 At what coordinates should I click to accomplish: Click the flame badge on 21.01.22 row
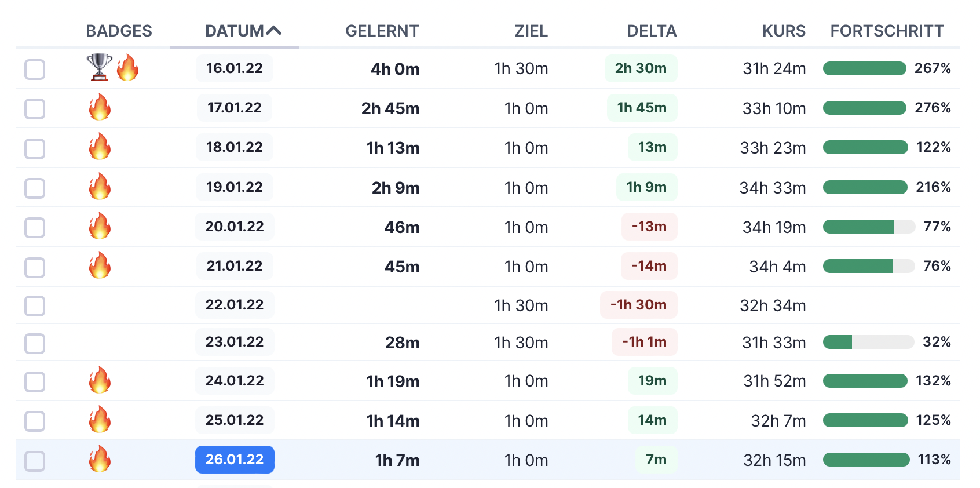pos(100,265)
